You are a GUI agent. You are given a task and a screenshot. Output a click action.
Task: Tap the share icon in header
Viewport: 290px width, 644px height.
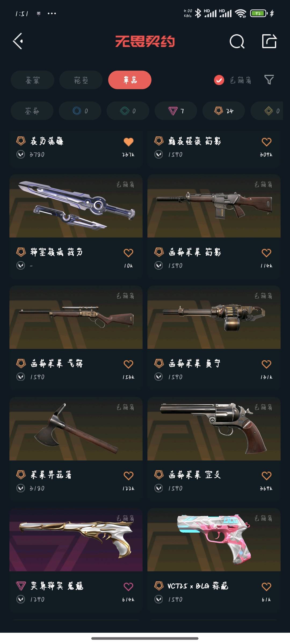click(269, 41)
